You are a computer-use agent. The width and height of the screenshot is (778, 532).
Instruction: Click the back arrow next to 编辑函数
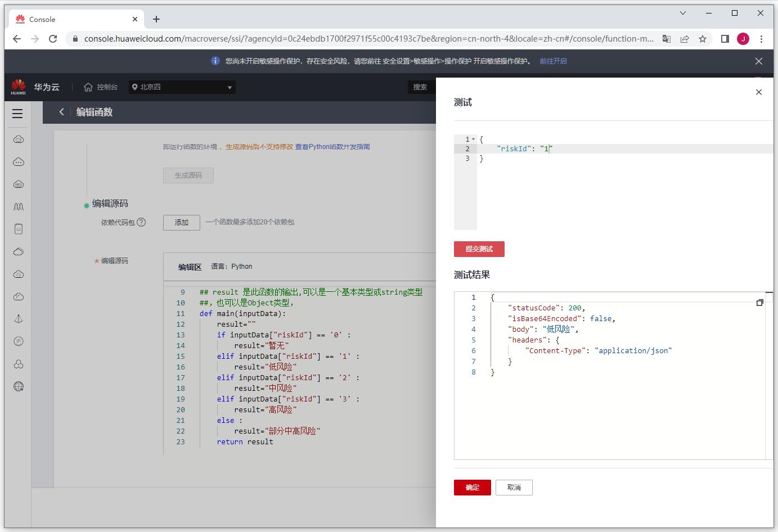pos(61,112)
